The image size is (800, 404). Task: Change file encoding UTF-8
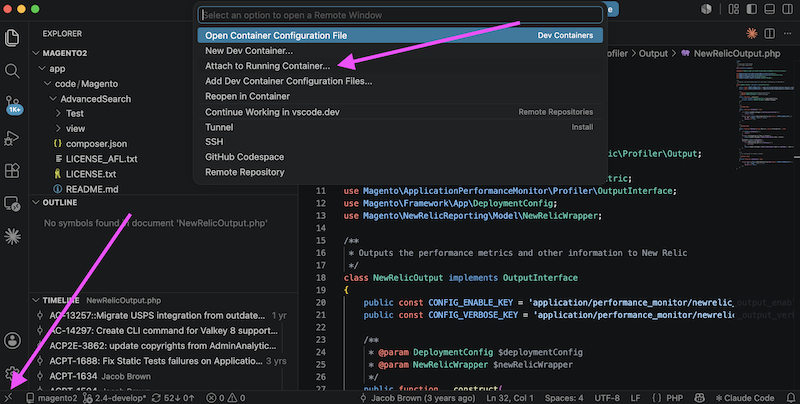[607, 397]
